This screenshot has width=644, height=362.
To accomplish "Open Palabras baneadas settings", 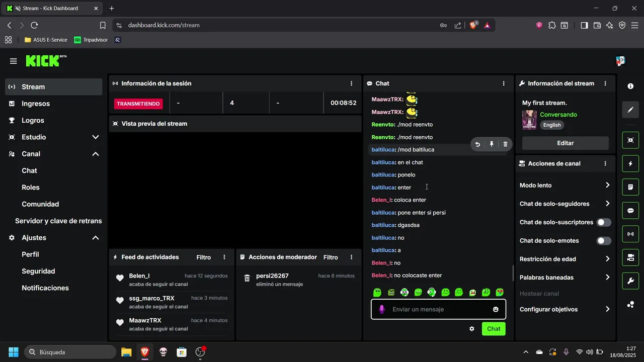I will (565, 278).
